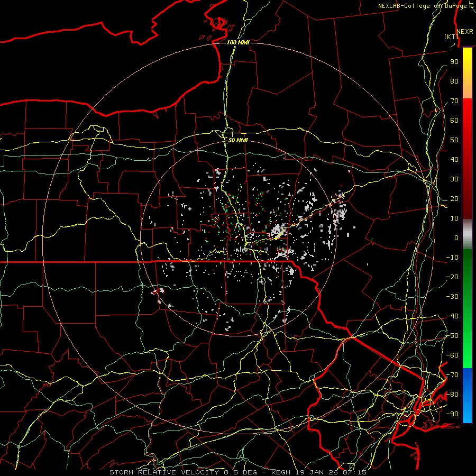Select the 40 knot scale label

pos(454,159)
